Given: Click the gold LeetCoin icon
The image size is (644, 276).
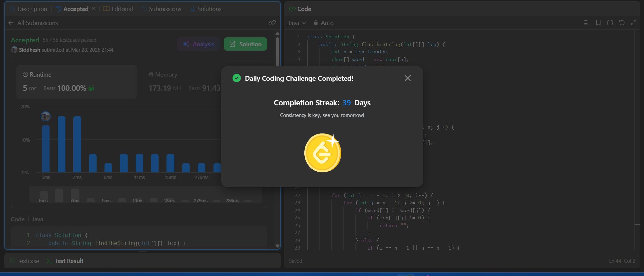Looking at the screenshot, I should (322, 153).
